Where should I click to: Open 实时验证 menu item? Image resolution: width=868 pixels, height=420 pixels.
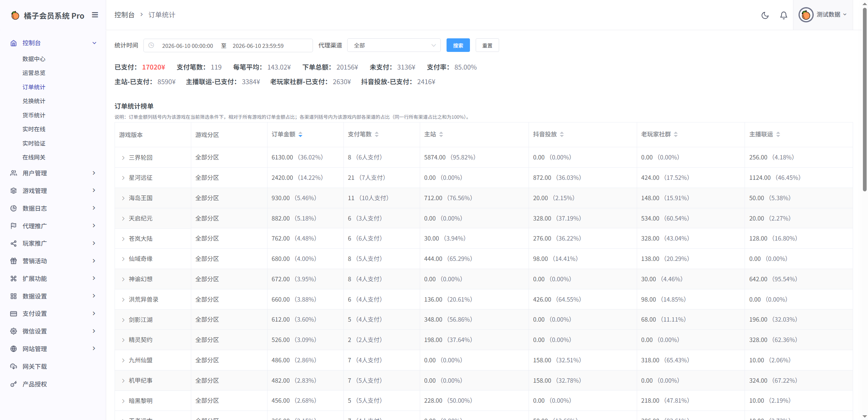[x=34, y=144]
